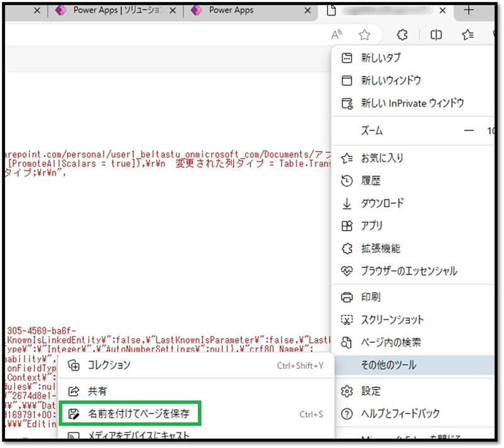The height and width of the screenshot is (448, 504).
Task: Choose スクリーンショット from the menu
Action: click(413, 319)
